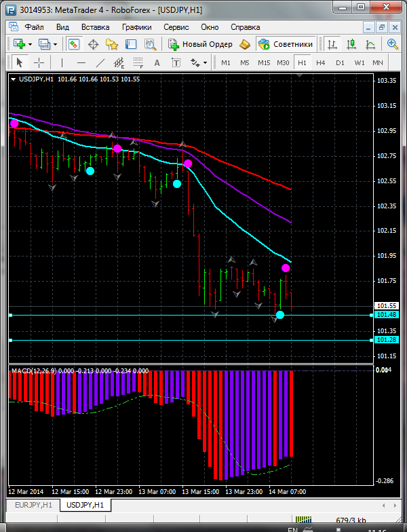Click the EN language indicator in taskbar

(x=292, y=529)
